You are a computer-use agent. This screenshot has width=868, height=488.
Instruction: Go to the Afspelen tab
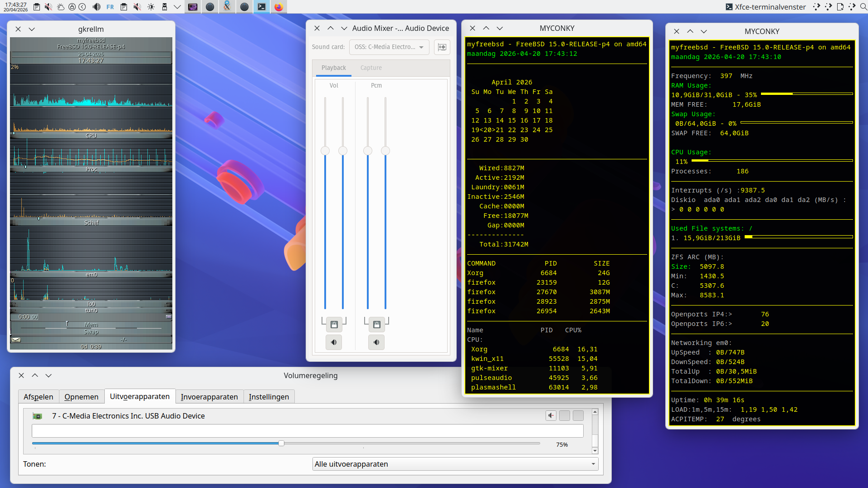38,397
